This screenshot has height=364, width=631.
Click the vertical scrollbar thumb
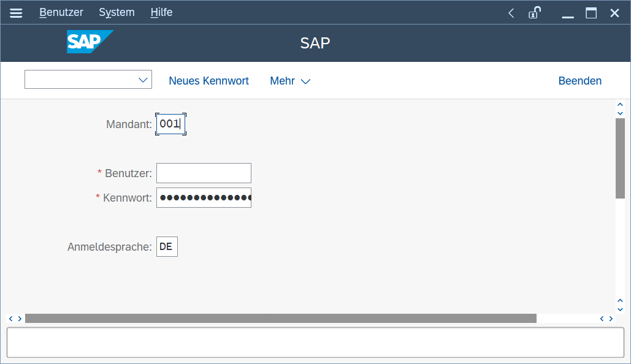point(620,159)
